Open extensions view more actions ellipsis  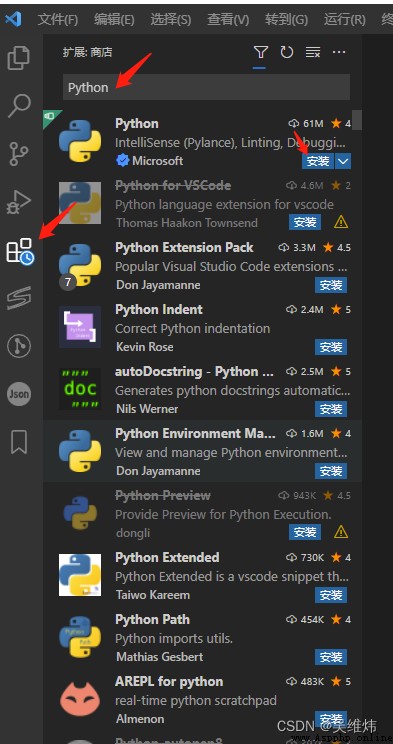coord(339,52)
